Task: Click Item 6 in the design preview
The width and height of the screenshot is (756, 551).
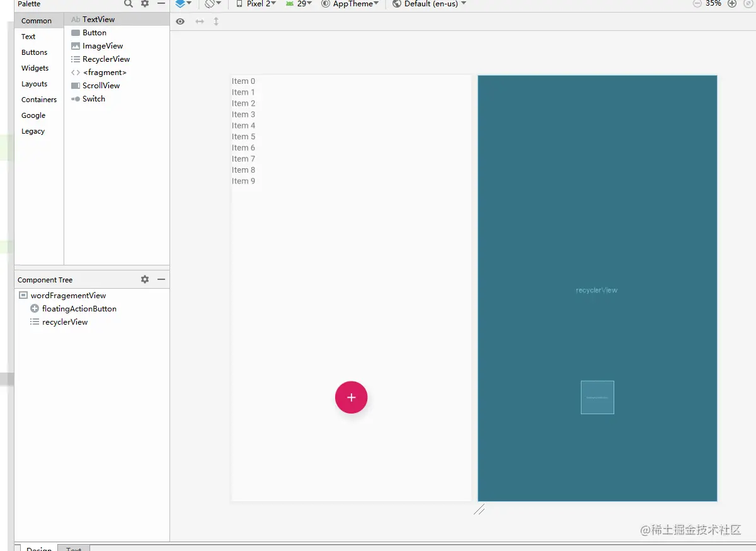Action: (x=243, y=148)
